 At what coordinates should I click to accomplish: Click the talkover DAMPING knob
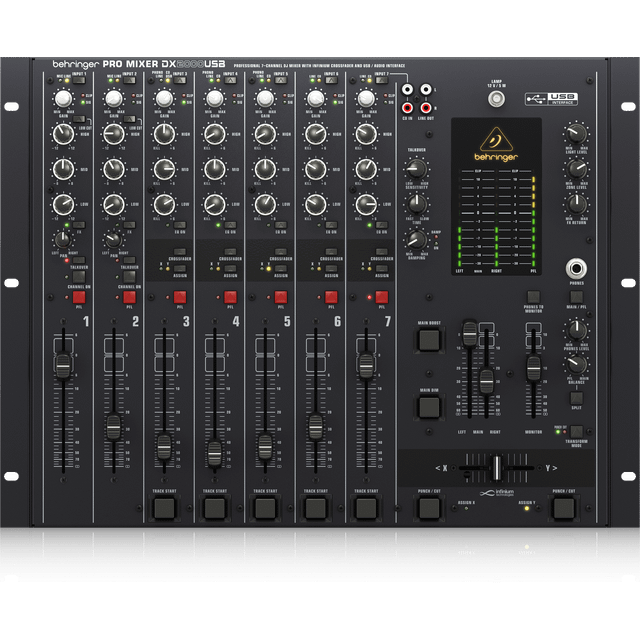[x=416, y=240]
